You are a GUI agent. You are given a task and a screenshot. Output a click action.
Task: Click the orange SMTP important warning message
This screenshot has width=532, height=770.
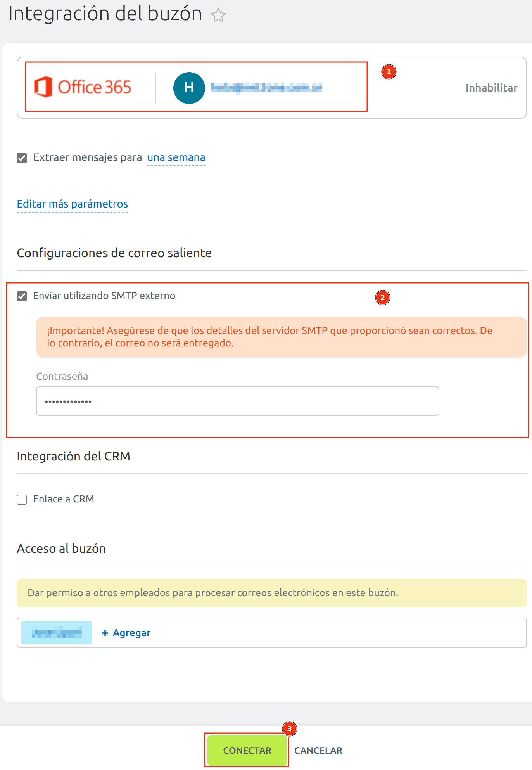point(281,337)
